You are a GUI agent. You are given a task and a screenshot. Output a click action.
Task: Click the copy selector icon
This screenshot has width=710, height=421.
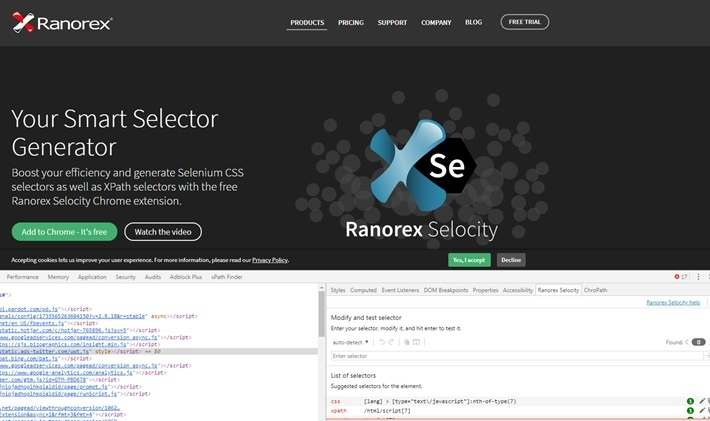click(x=407, y=342)
